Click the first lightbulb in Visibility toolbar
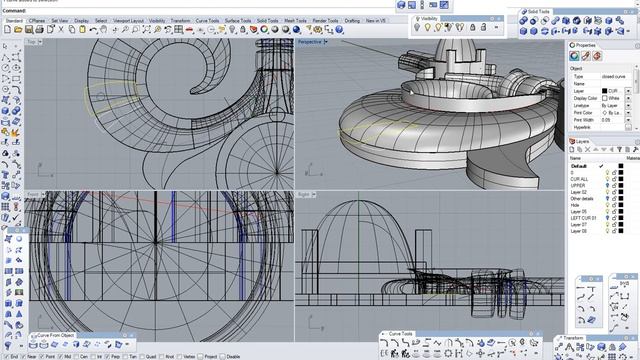640x360 pixels. (417, 27)
